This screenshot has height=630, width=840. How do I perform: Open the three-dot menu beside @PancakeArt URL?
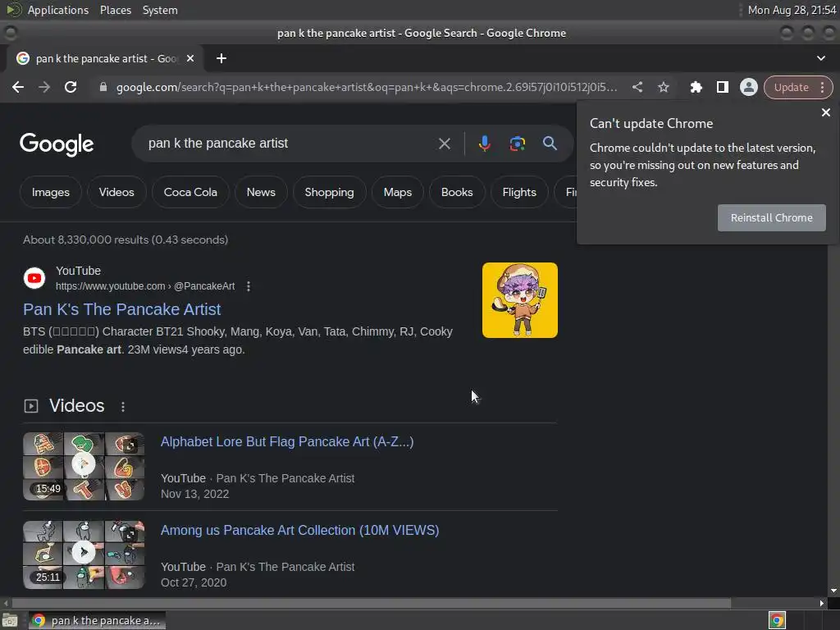248,286
